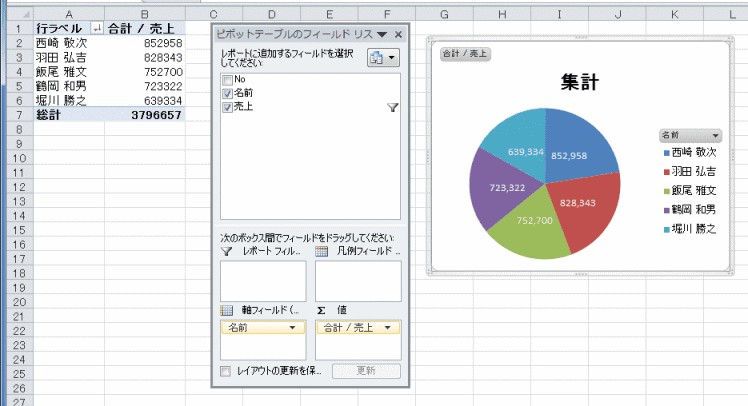This screenshot has height=406, width=748.
Task: Select cell containing 羽田 弘吉
Action: pyautogui.click(x=69, y=57)
